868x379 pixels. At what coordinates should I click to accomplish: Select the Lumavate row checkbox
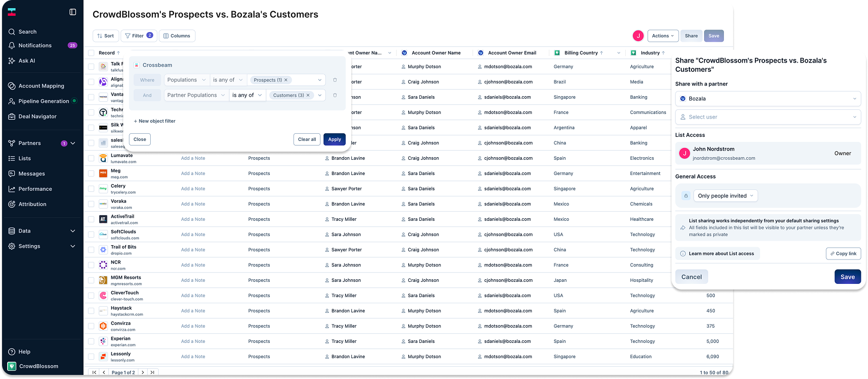coord(91,158)
